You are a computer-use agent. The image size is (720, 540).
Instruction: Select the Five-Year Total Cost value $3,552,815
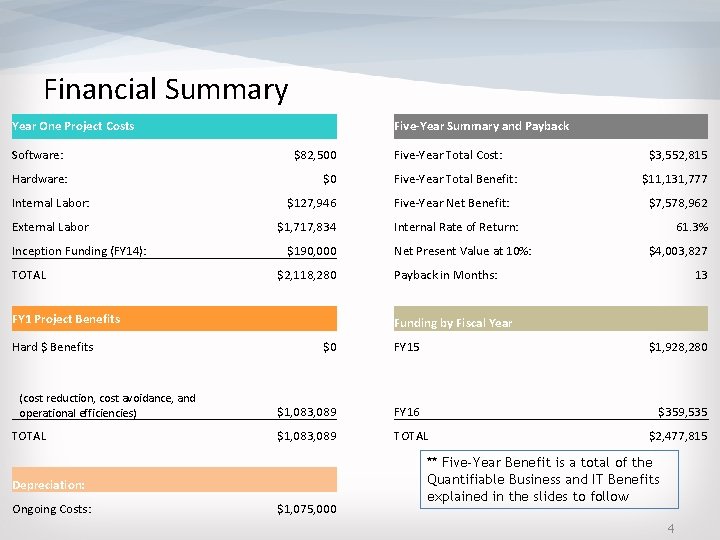(x=678, y=155)
